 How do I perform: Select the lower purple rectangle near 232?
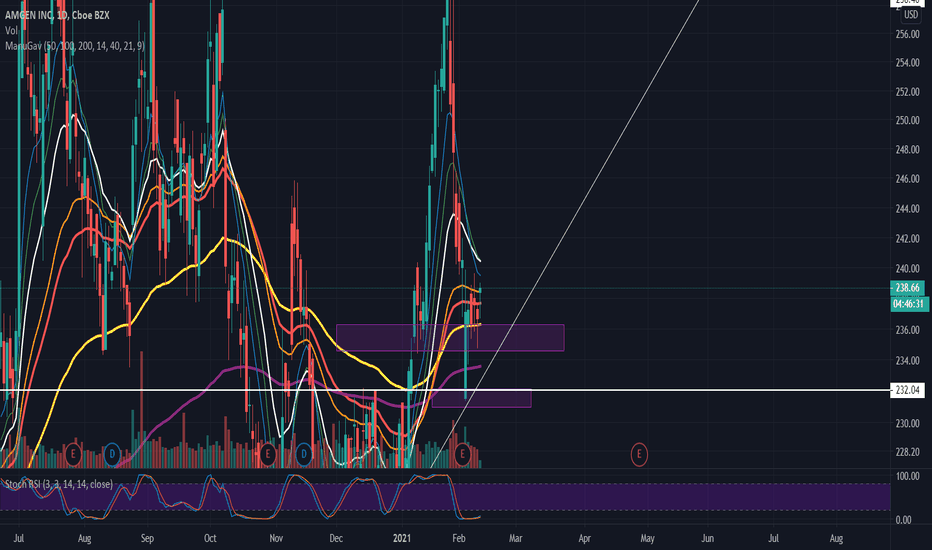coord(481,398)
